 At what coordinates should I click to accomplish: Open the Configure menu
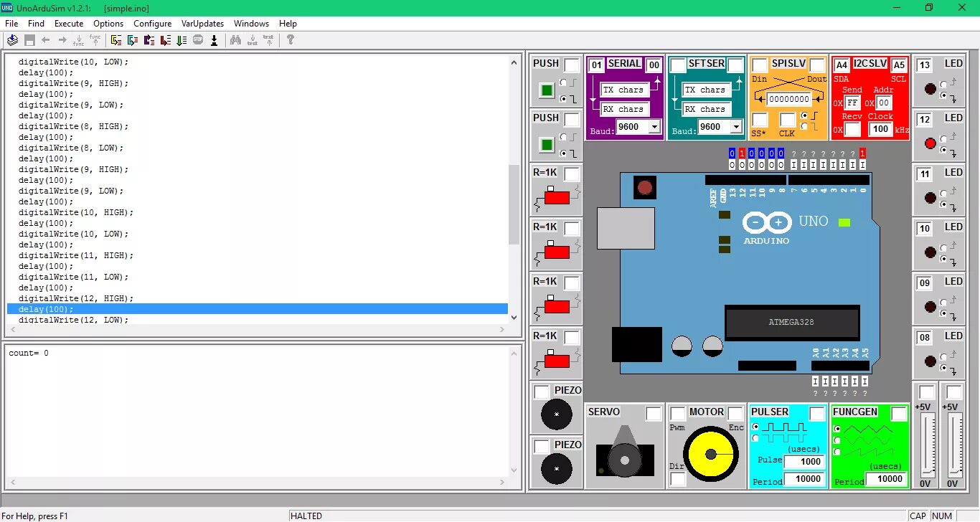(x=153, y=24)
